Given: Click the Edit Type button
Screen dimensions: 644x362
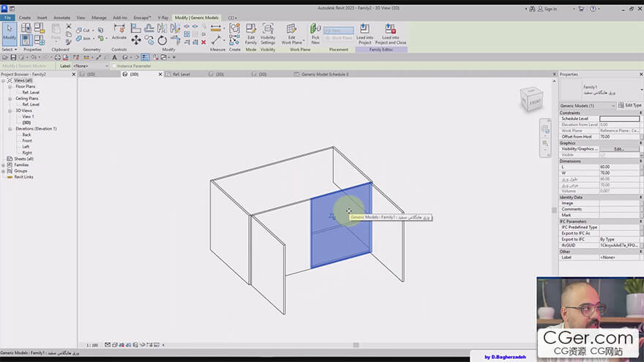Looking at the screenshot, I should tap(630, 105).
